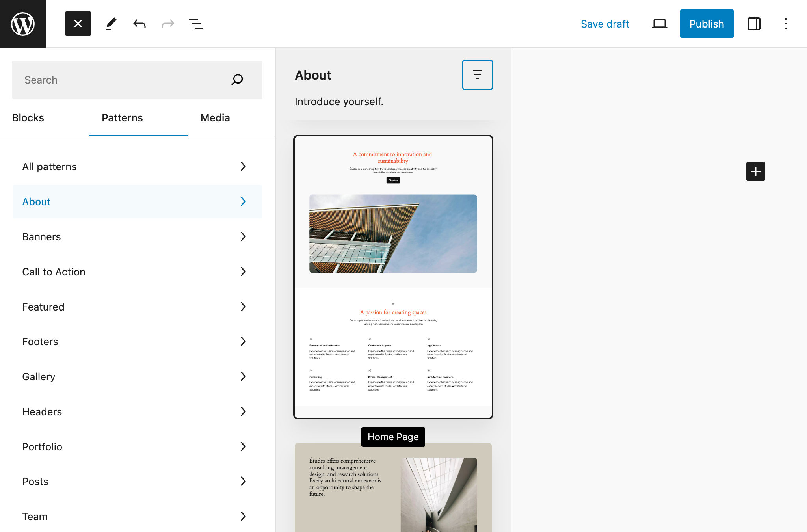Switch to the Patterns tab

pyautogui.click(x=122, y=117)
